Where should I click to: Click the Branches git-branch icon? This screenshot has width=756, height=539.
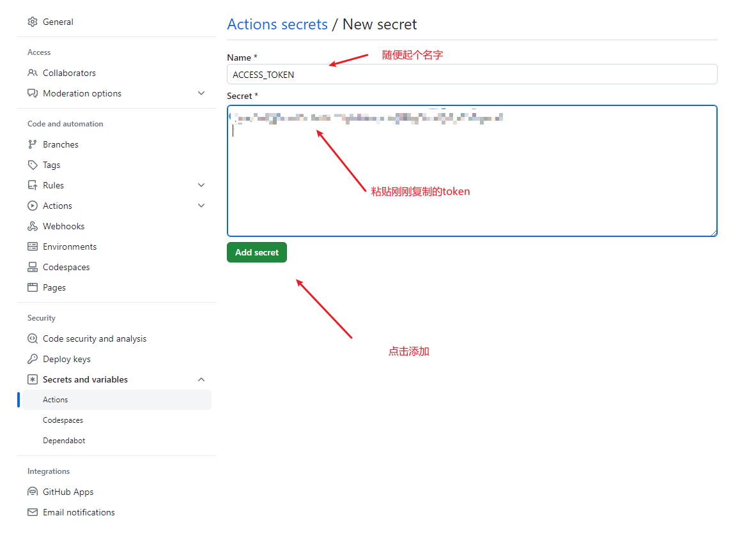click(x=33, y=144)
